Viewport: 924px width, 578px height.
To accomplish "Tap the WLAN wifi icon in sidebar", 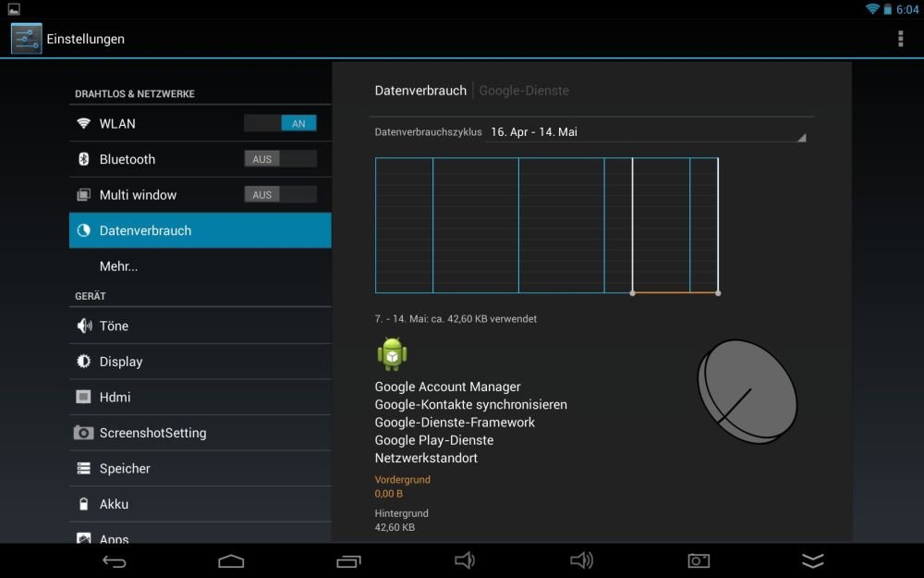I will point(84,123).
